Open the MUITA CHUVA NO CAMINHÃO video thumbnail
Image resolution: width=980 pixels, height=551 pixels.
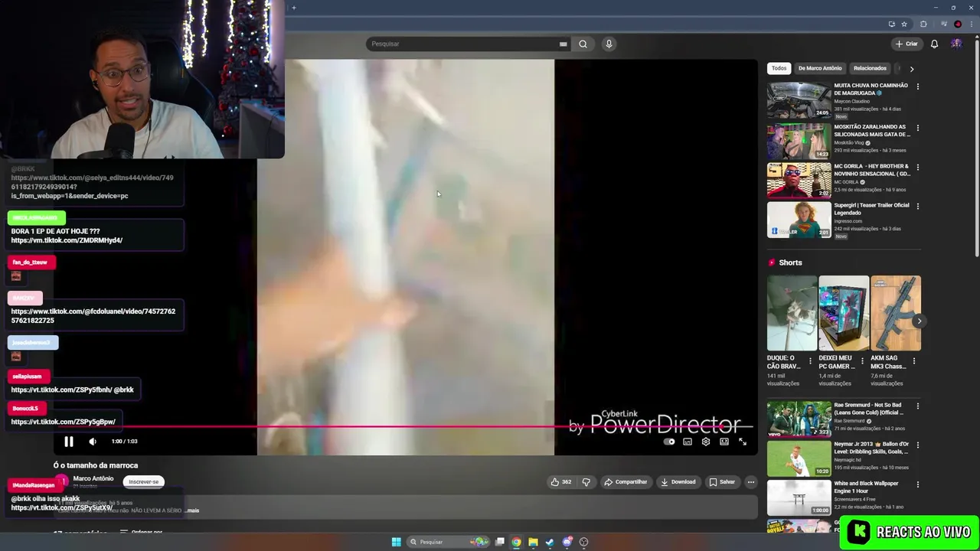pyautogui.click(x=799, y=99)
